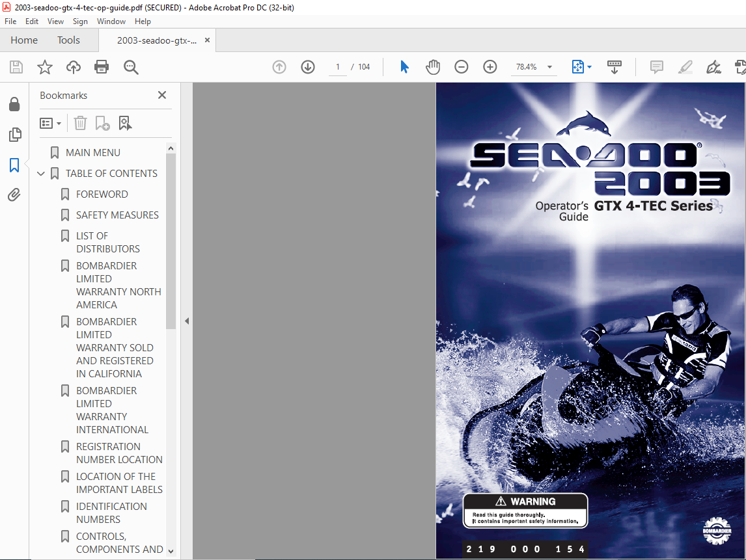Open the Sign menu
The height and width of the screenshot is (560, 746).
pyautogui.click(x=80, y=21)
